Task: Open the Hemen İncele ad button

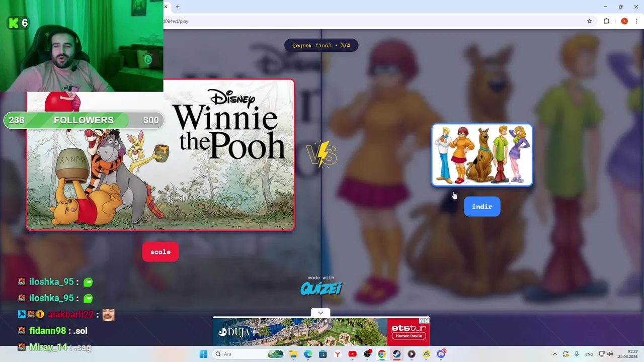Action: click(x=409, y=336)
